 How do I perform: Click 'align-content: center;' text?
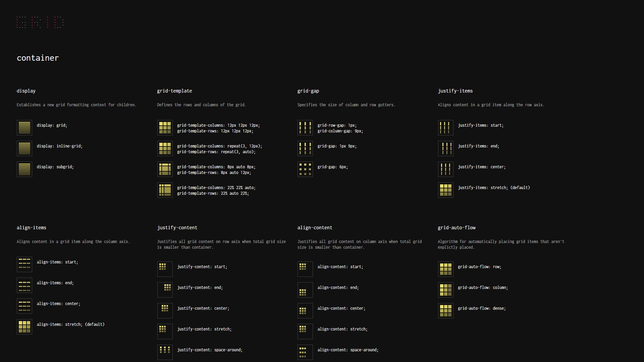click(x=341, y=308)
